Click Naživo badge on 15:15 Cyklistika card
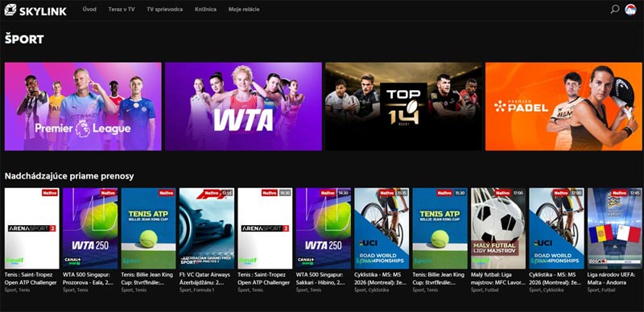The height and width of the screenshot is (312, 644). point(386,192)
